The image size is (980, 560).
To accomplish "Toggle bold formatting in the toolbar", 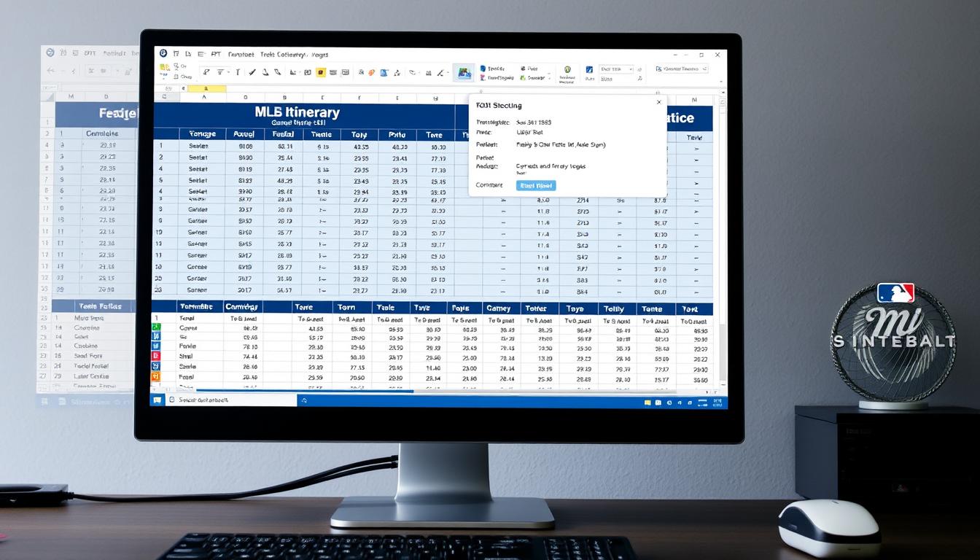I will click(206, 73).
